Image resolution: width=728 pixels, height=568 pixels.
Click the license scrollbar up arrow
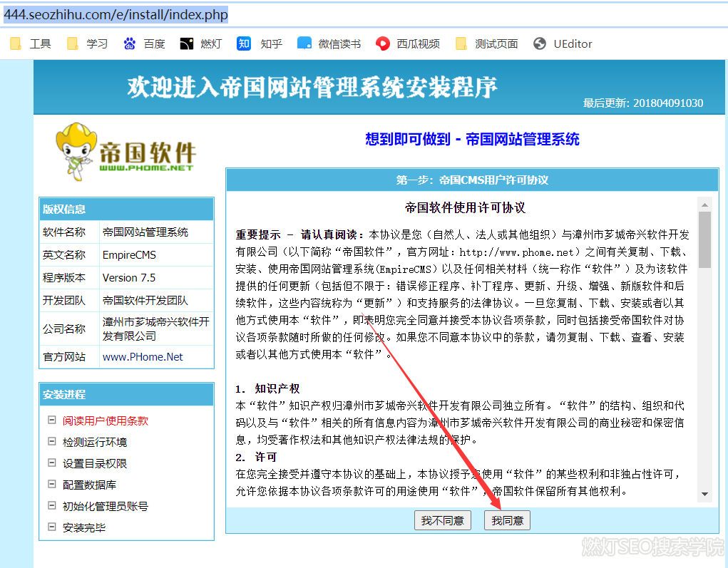tap(704, 205)
